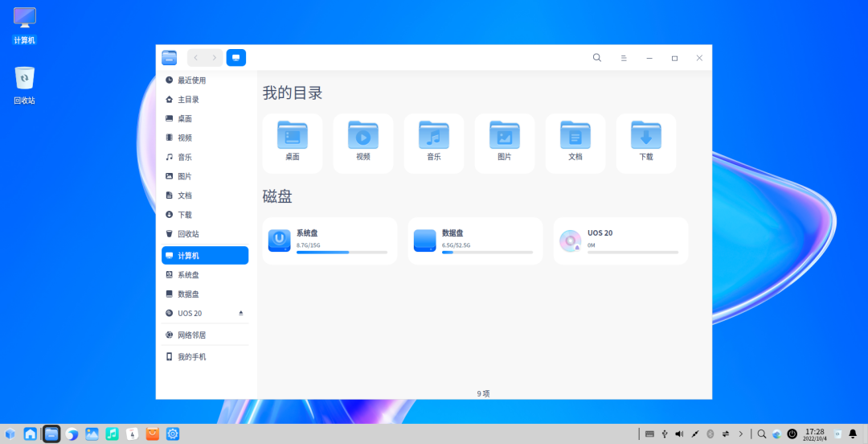Open the volume control in tray
The image size is (868, 444).
(680, 434)
